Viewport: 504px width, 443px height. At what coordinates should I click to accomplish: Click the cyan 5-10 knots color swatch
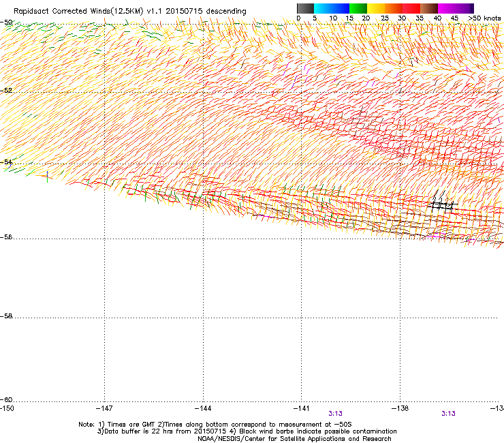[323, 8]
